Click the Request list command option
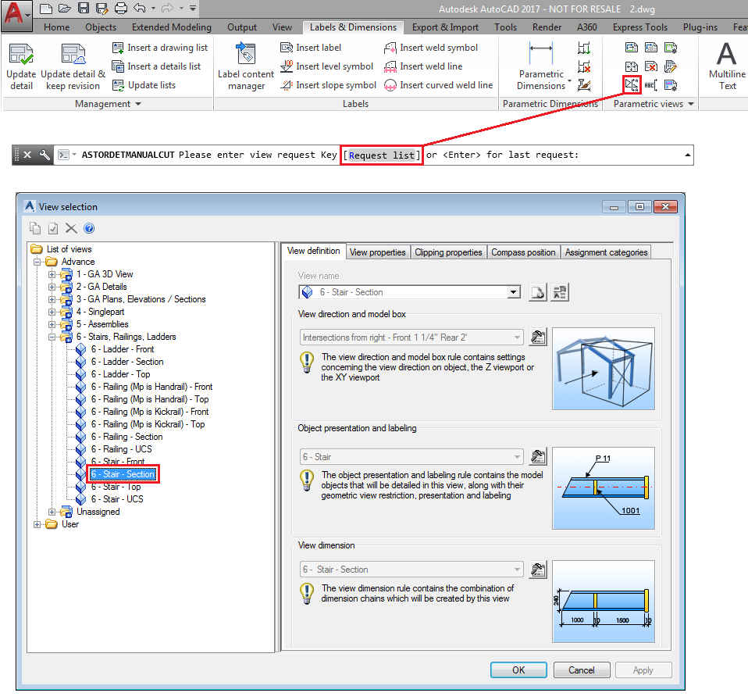 (x=382, y=155)
